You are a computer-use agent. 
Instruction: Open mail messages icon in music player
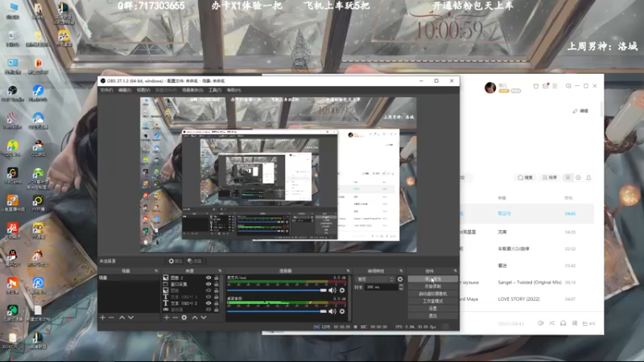point(546,86)
